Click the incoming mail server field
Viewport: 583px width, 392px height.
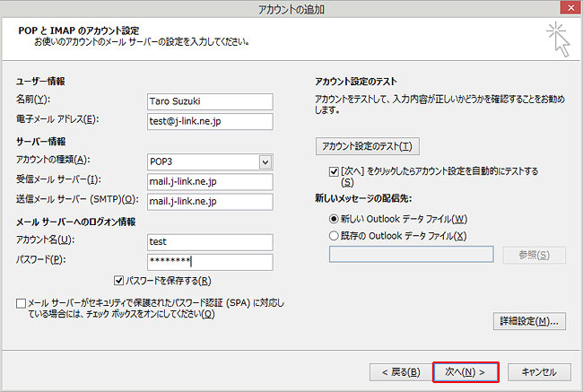tap(210, 182)
